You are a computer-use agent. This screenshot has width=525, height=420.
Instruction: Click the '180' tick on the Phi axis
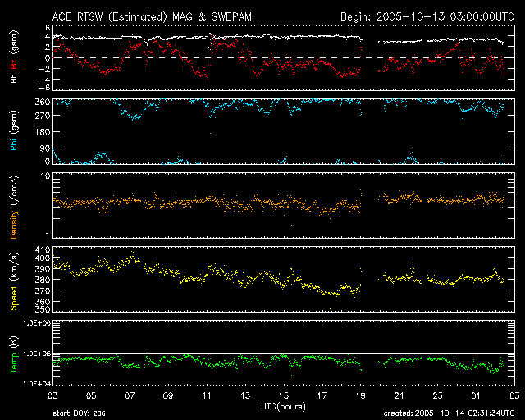point(43,132)
